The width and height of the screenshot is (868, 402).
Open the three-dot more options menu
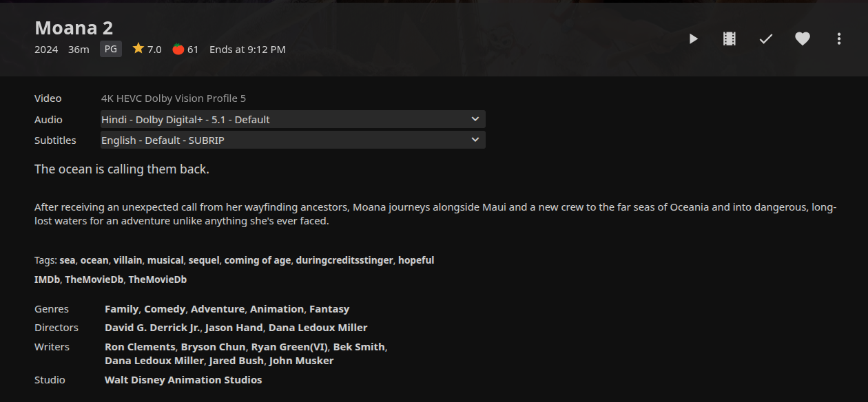pos(839,39)
